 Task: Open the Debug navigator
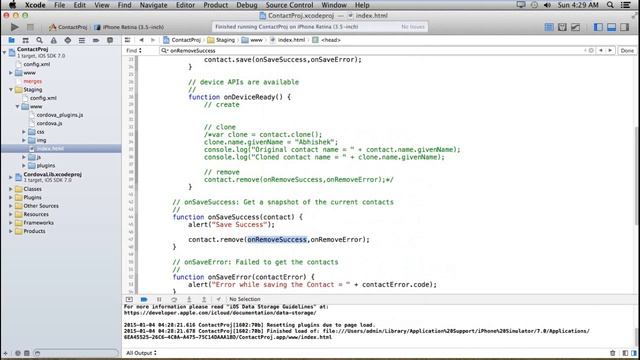[82, 40]
